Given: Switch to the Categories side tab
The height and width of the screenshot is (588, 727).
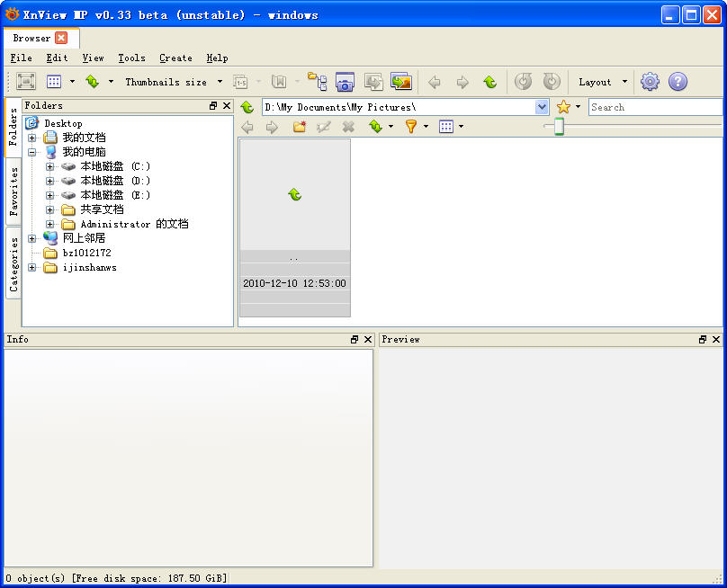Looking at the screenshot, I should point(13,265).
